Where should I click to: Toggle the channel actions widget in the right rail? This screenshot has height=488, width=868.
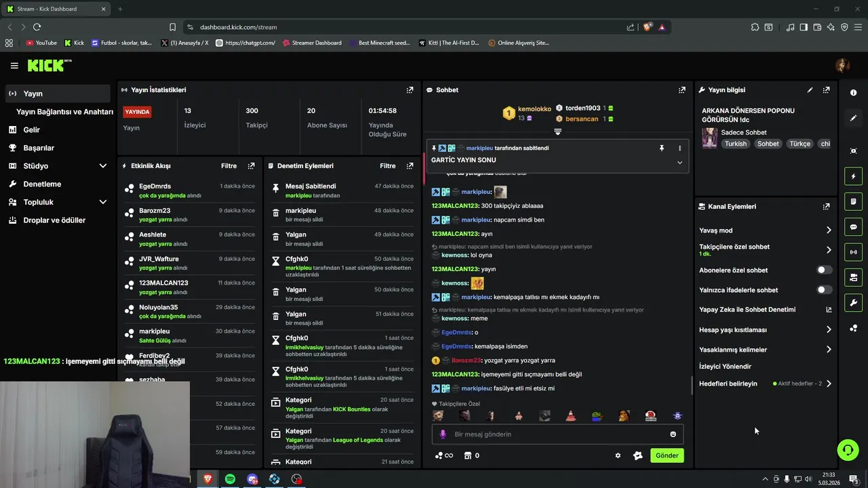pos(853,277)
